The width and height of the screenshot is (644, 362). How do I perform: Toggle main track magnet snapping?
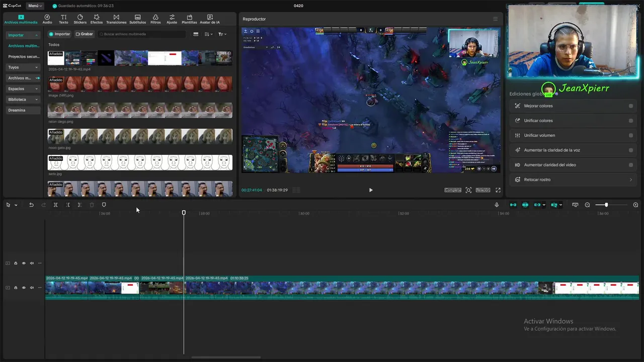point(513,205)
